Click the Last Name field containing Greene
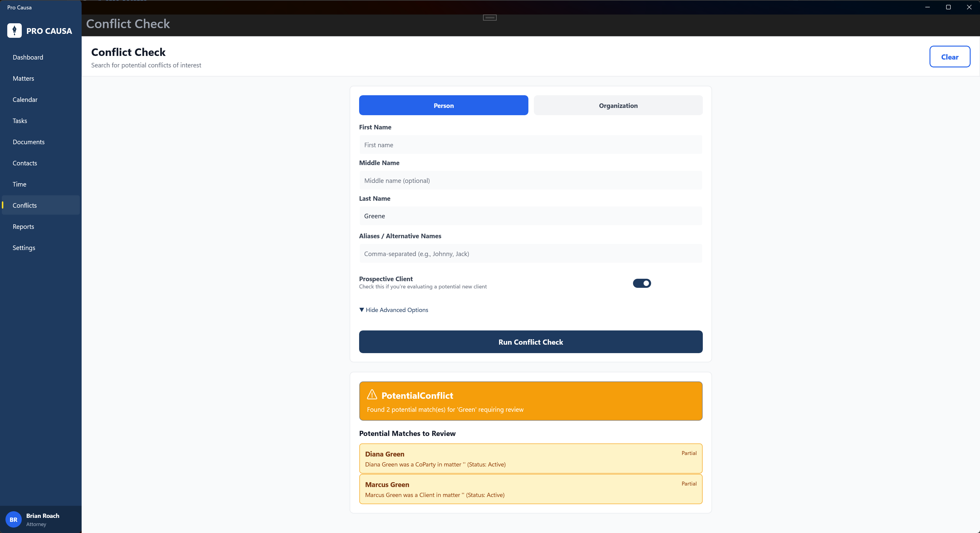This screenshot has width=980, height=533. coord(530,216)
